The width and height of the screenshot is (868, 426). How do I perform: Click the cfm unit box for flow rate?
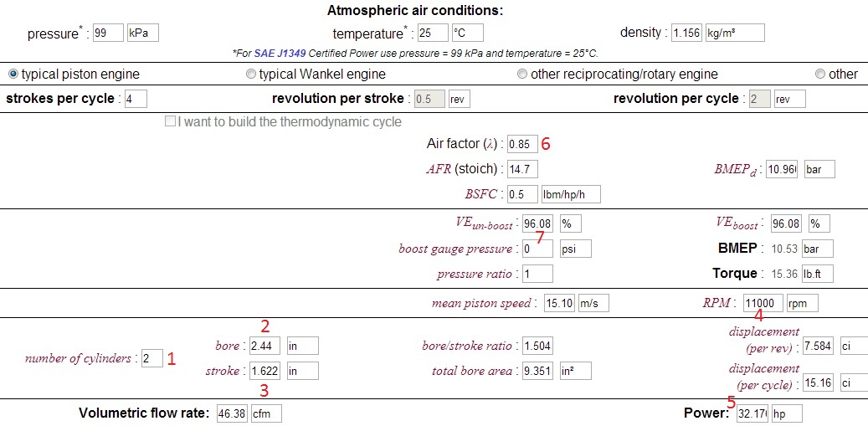[x=266, y=413]
